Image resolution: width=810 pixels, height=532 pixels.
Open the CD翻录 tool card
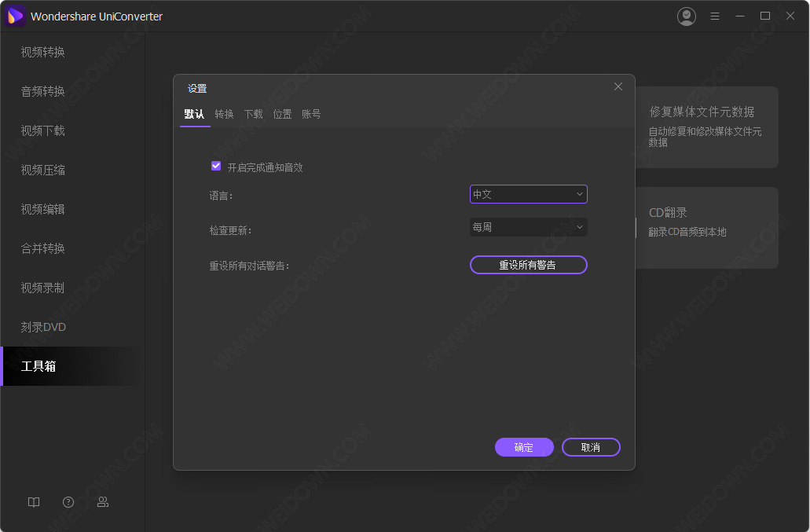707,227
